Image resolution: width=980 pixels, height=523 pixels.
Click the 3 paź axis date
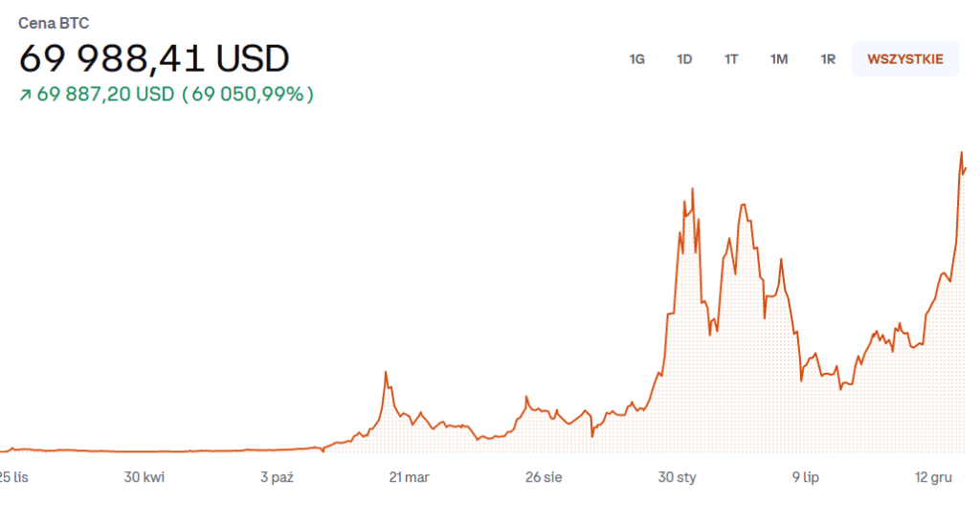[278, 477]
